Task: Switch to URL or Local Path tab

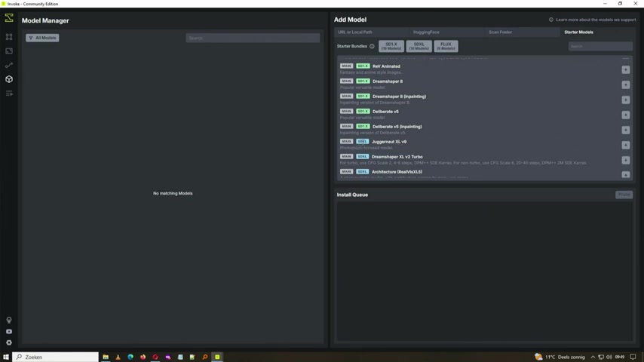Action: pos(355,32)
